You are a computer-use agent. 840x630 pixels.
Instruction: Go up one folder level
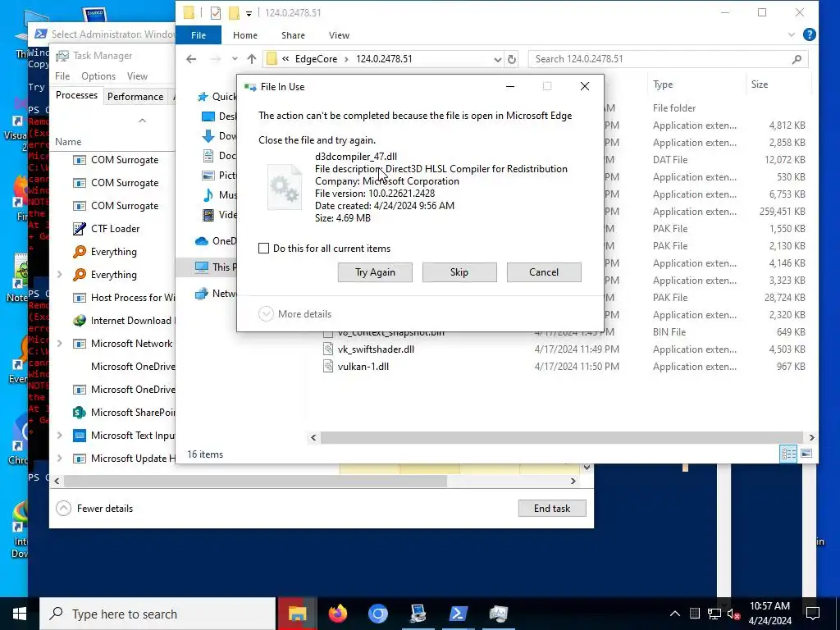[x=252, y=59]
